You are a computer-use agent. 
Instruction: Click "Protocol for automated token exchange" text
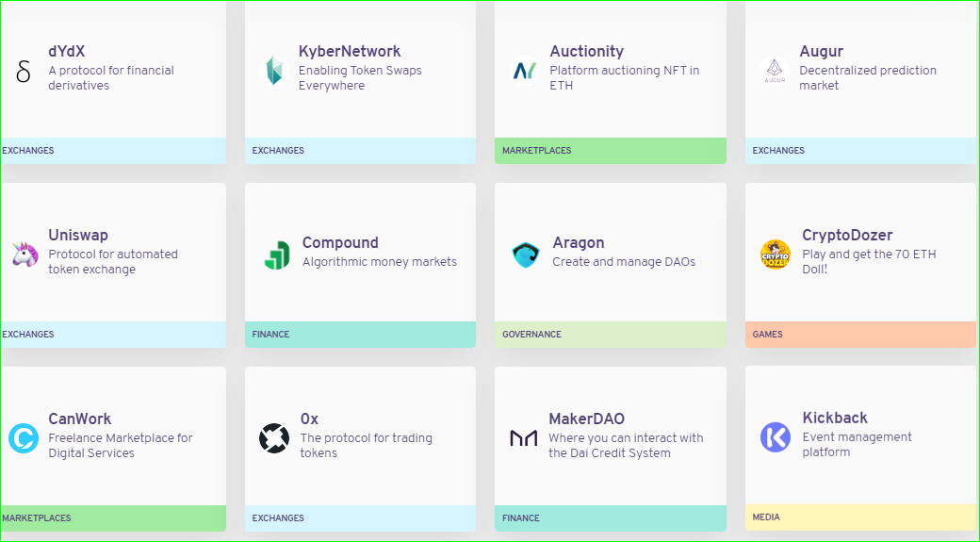coord(113,262)
